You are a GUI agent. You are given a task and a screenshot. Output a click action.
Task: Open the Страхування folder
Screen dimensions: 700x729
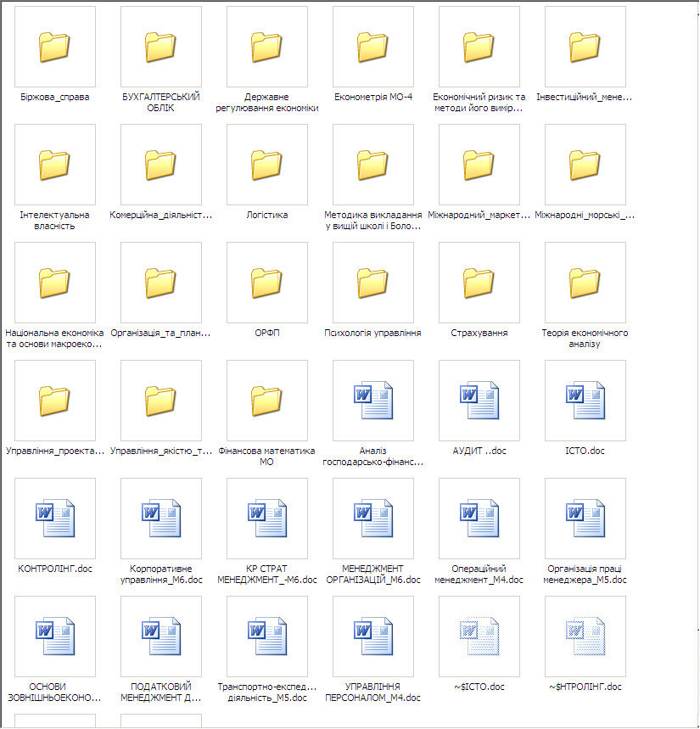[479, 283]
